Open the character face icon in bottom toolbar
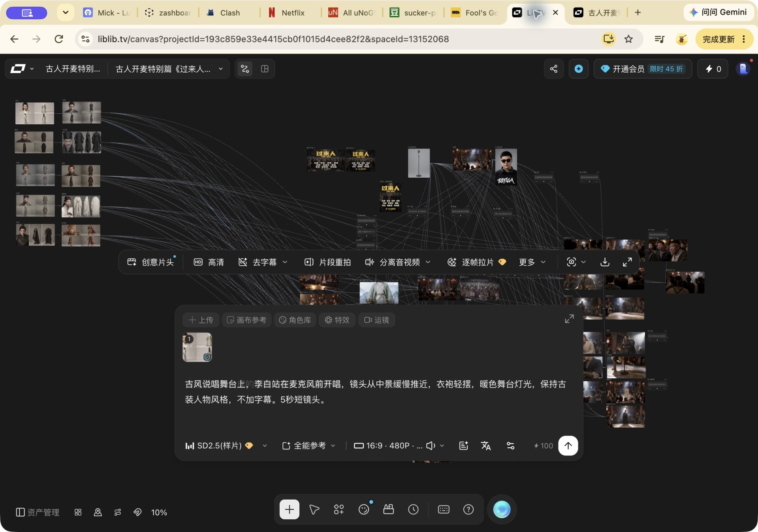Screen dimensions: 758x532 click(364, 509)
